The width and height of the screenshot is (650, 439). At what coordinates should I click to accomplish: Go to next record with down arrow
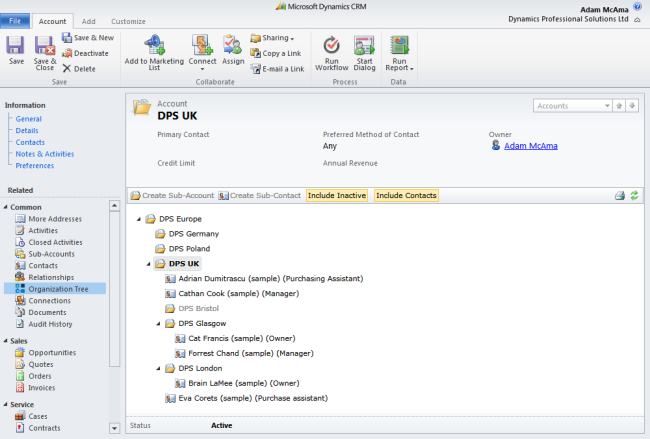pos(632,106)
